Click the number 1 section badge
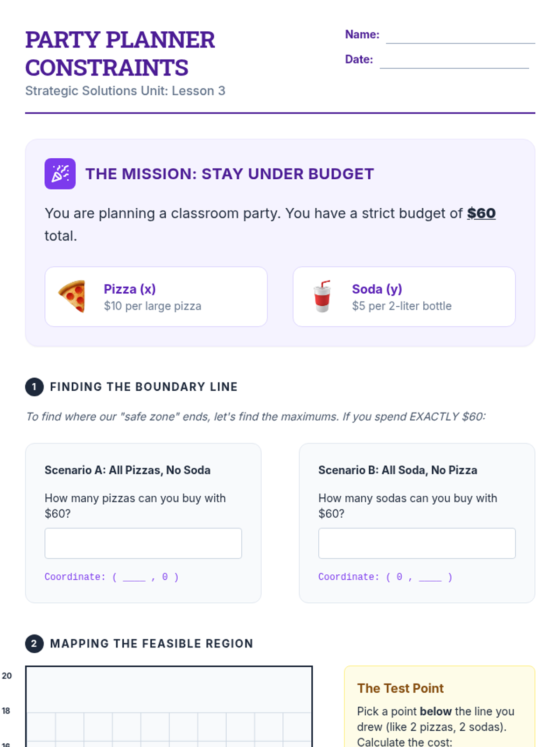Screen dimensions: 560x747 tap(34, 387)
